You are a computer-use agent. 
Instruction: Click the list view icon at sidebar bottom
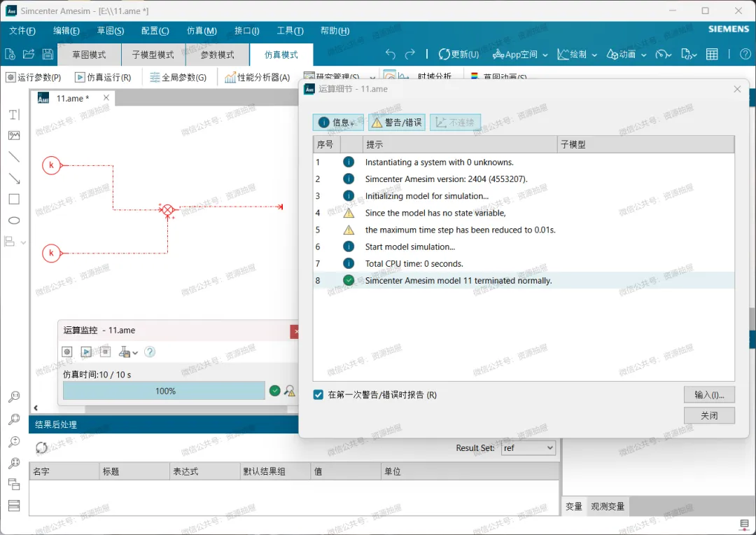14,505
